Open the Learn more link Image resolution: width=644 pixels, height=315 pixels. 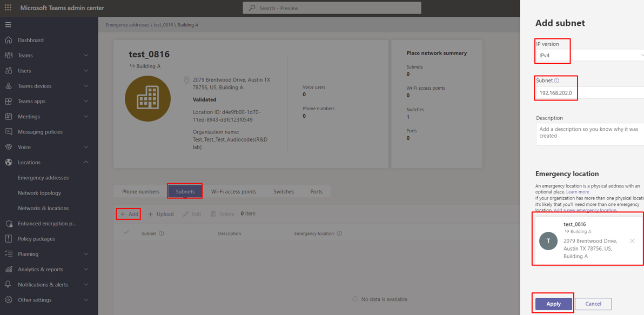pos(578,192)
